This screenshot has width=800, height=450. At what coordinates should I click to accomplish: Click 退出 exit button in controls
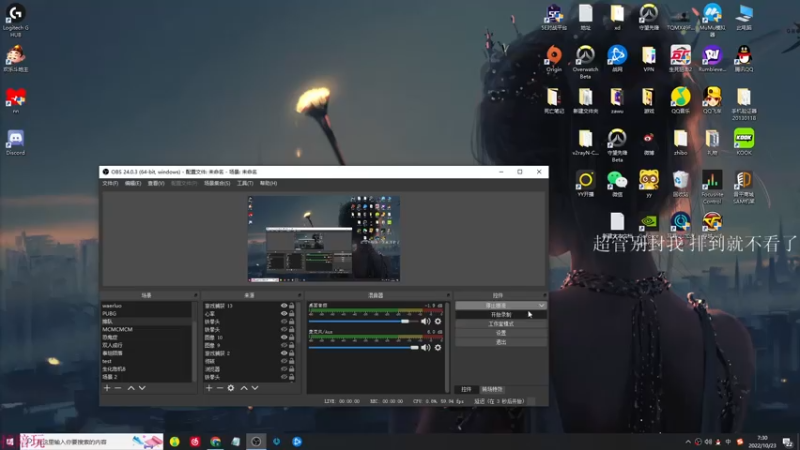click(x=501, y=342)
